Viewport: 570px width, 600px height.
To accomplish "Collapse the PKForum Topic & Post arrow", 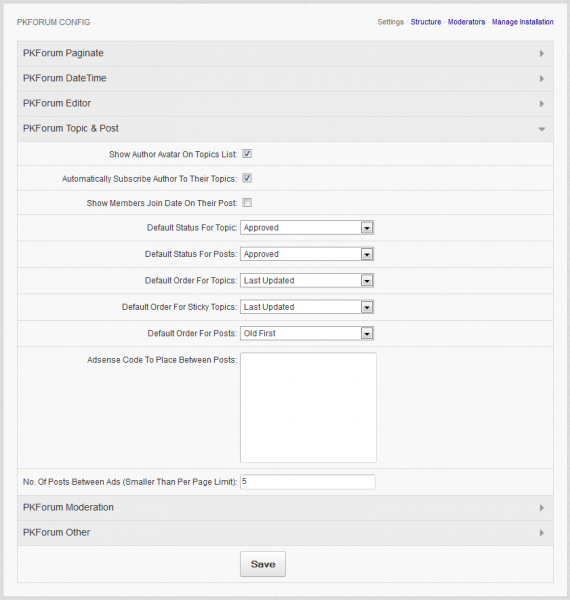I will 542,129.
